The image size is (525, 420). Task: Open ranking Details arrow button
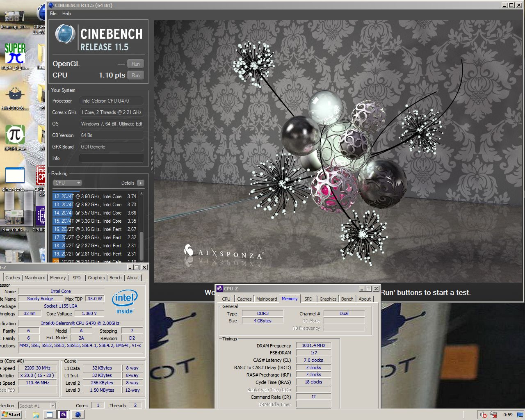(141, 183)
